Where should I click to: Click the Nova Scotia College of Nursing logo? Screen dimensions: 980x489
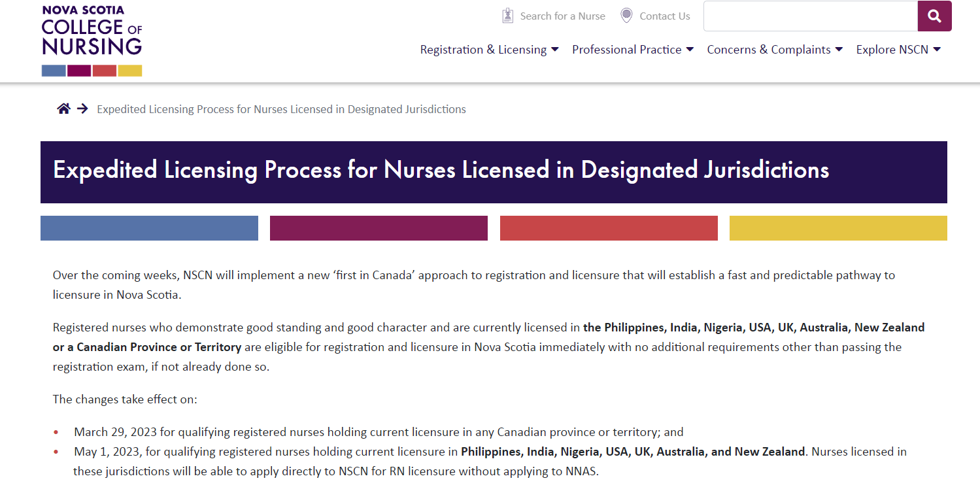92,41
